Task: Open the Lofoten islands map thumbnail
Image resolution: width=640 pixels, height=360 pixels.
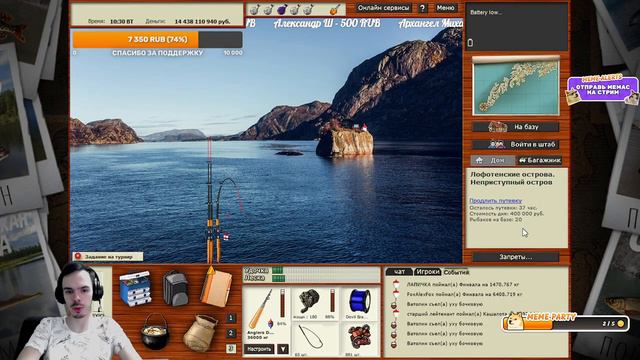Action: (516, 86)
